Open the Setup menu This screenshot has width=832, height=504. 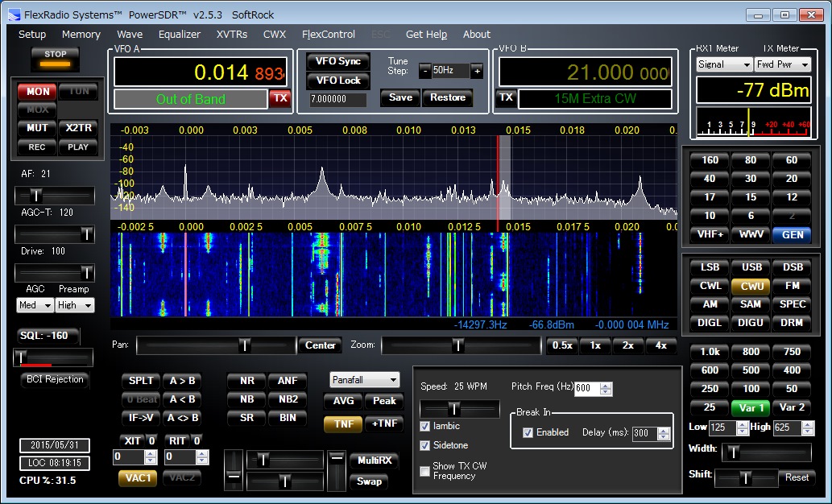(32, 35)
